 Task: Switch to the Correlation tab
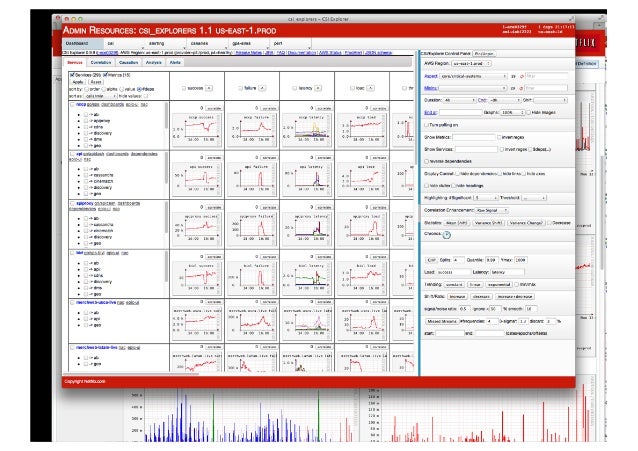101,63
